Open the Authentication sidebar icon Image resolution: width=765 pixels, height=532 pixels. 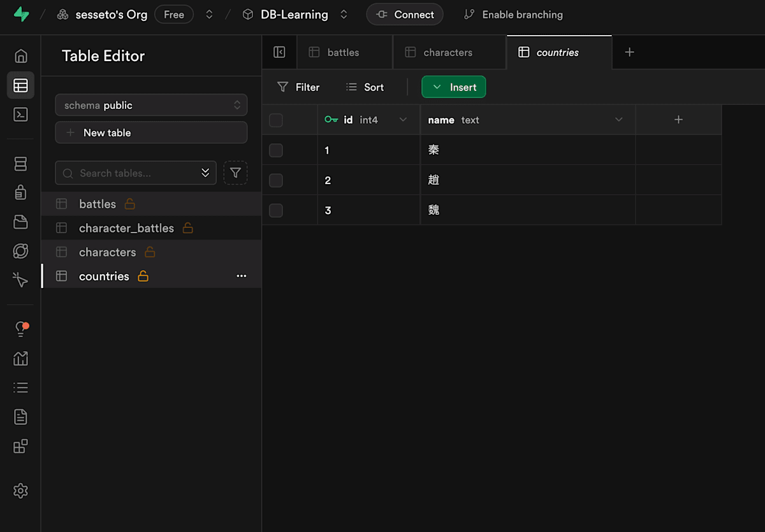20,192
